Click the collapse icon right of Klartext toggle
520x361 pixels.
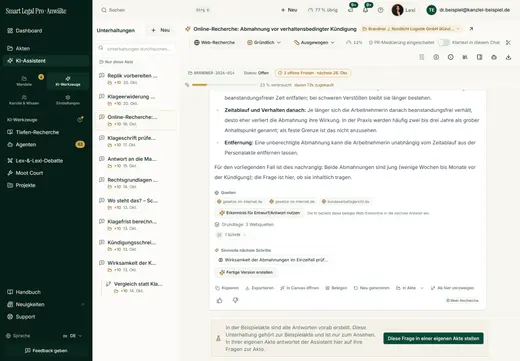tap(508, 42)
